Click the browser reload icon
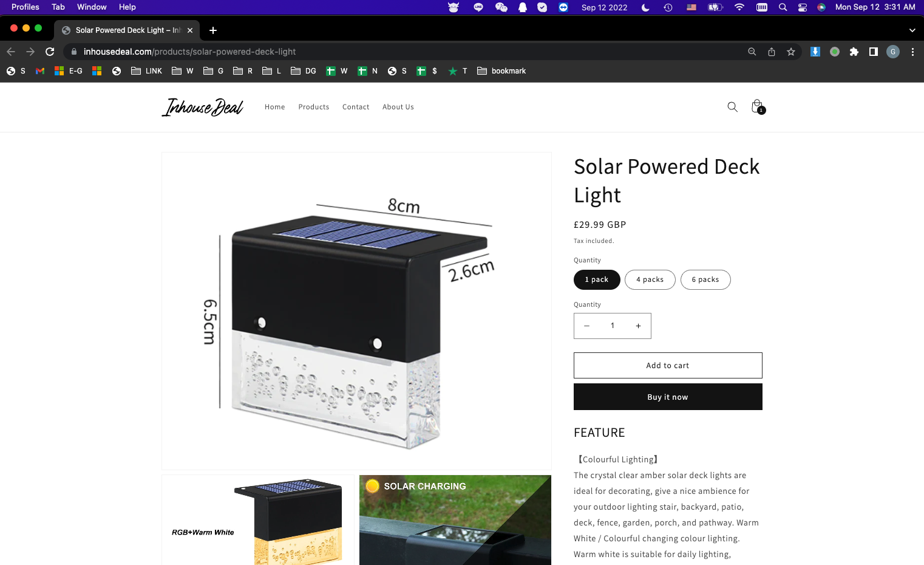The image size is (924, 565). point(50,52)
